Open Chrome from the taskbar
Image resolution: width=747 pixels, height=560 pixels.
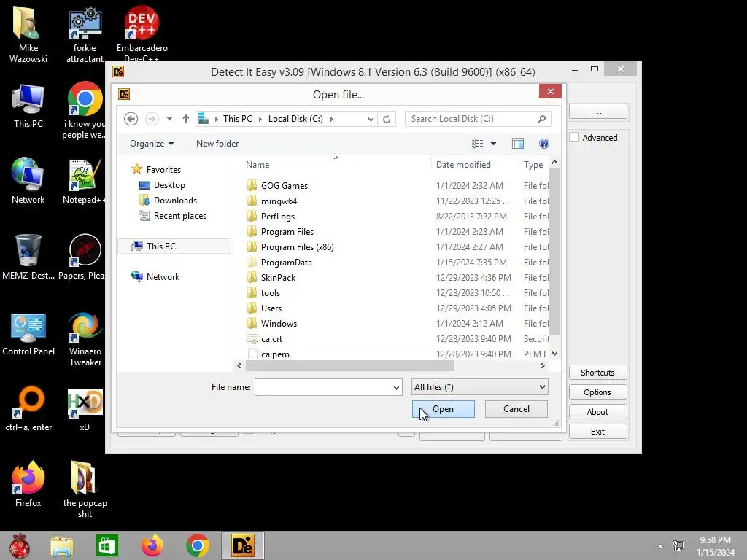click(197, 545)
